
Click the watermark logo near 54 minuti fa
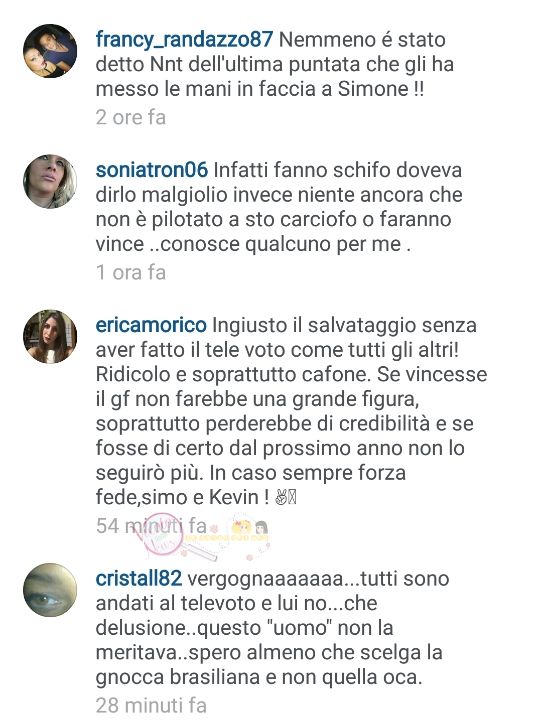click(x=158, y=536)
